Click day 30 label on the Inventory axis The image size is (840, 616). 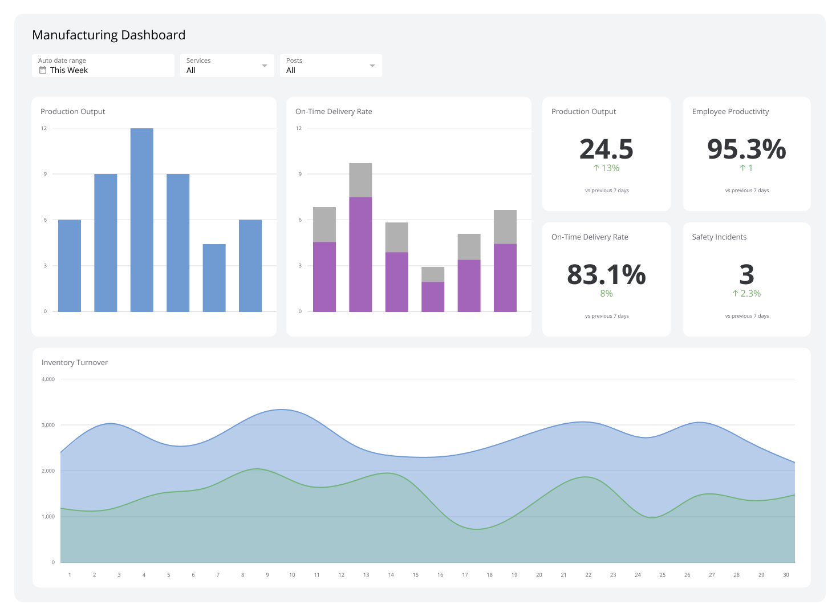pyautogui.click(x=786, y=574)
